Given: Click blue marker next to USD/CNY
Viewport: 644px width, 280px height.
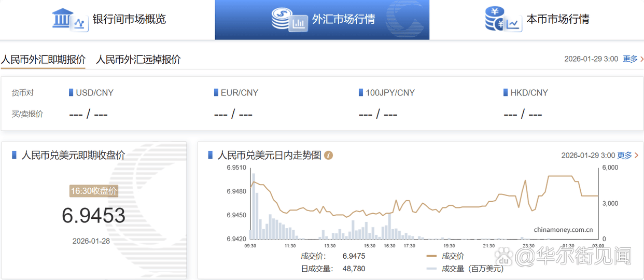Looking at the screenshot, I should pos(71,93).
